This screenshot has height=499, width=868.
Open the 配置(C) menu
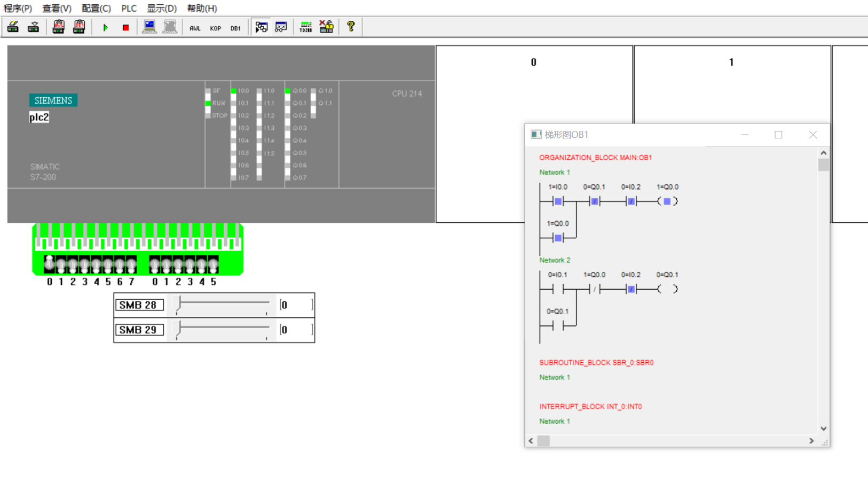[96, 8]
